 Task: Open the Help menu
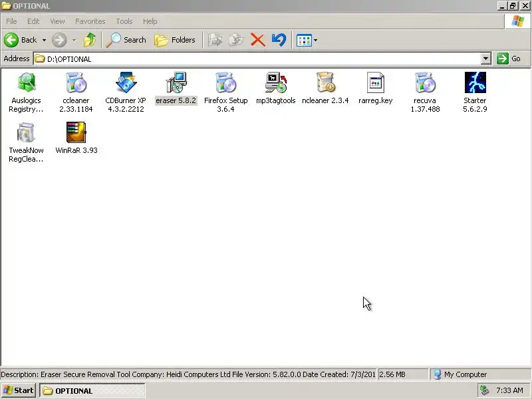pos(150,21)
